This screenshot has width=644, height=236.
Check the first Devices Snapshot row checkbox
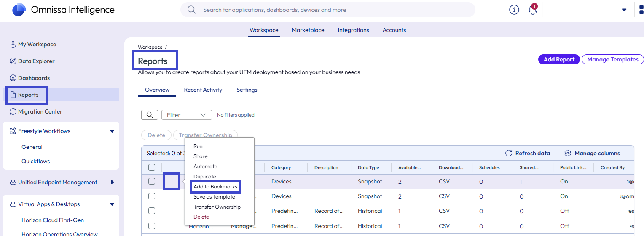pos(152,181)
